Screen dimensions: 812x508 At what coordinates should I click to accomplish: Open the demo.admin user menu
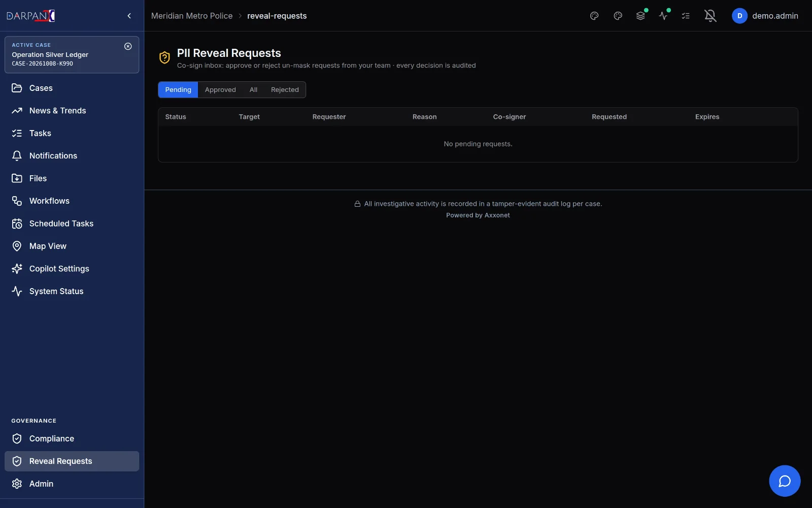click(765, 16)
